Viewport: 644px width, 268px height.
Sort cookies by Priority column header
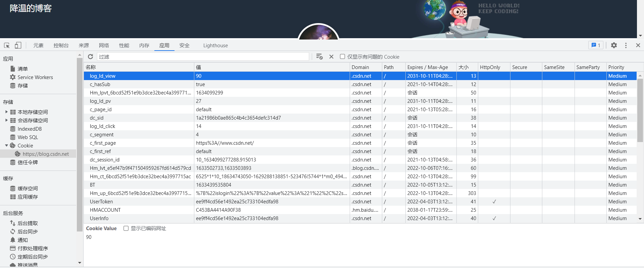622,67
